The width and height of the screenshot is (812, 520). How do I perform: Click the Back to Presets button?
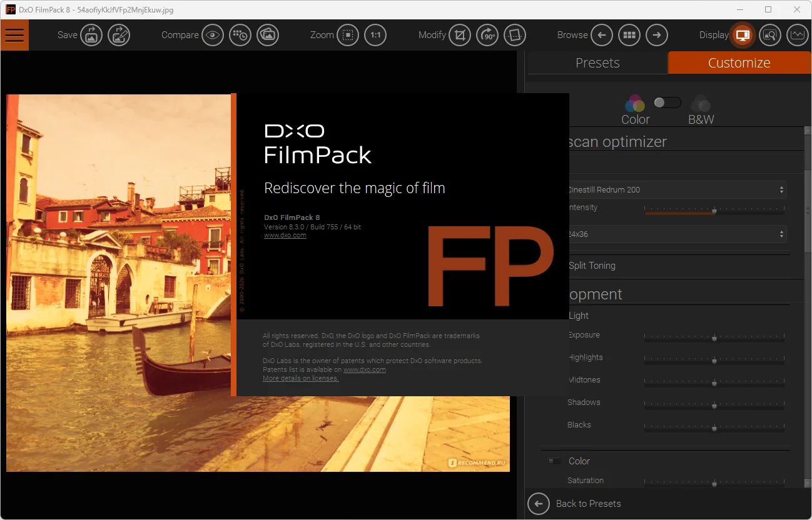click(574, 504)
